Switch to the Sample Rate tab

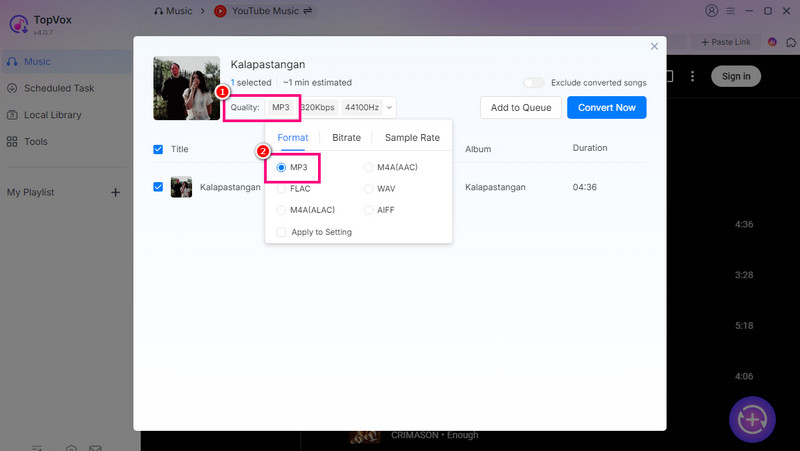pyautogui.click(x=412, y=138)
